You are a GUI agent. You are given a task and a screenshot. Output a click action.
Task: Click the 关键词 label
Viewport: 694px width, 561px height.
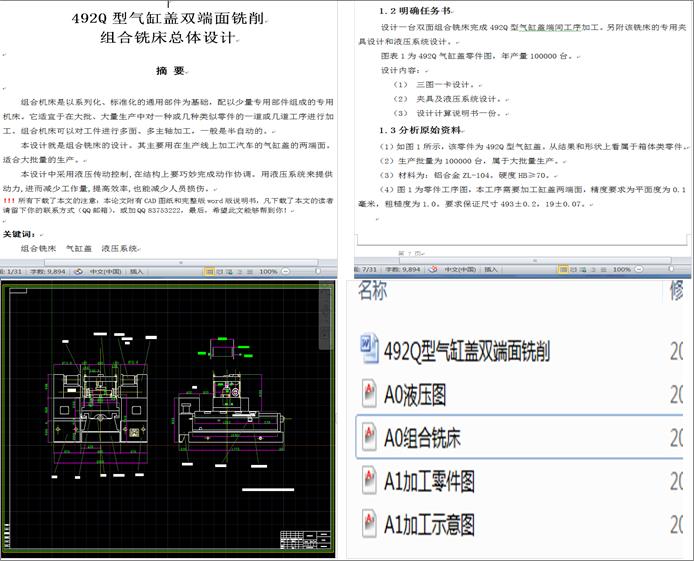(x=19, y=234)
